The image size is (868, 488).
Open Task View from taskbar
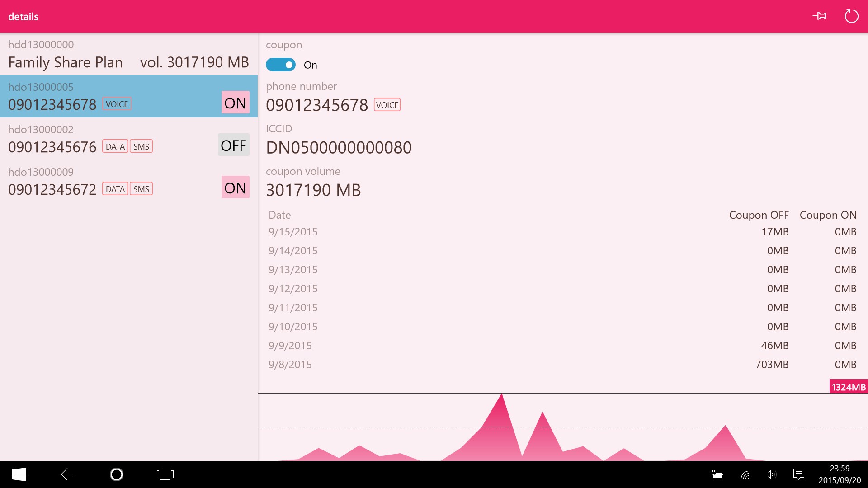pos(165,474)
